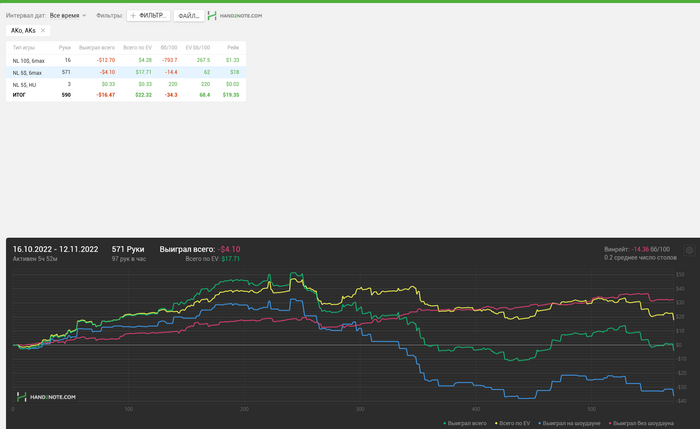700x429 pixels.
Task: Click the '571 Руки' graph heading
Action: tap(128, 250)
